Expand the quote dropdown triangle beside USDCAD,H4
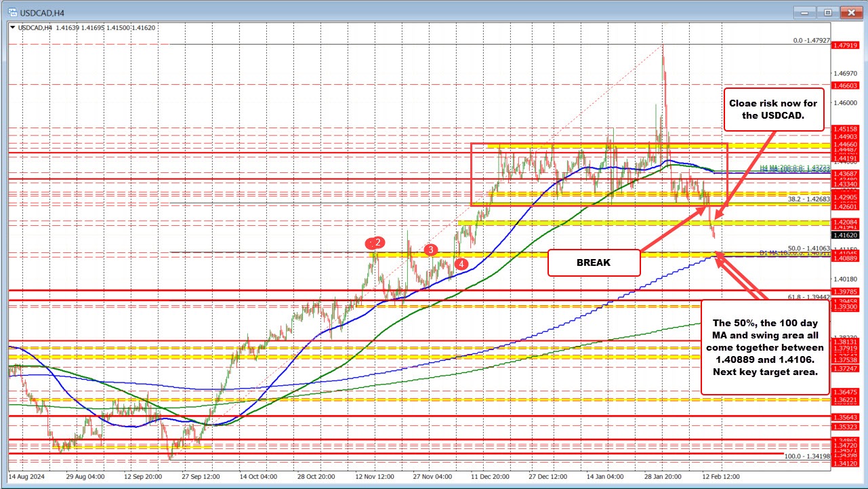This screenshot has width=868, height=489. [x=14, y=27]
